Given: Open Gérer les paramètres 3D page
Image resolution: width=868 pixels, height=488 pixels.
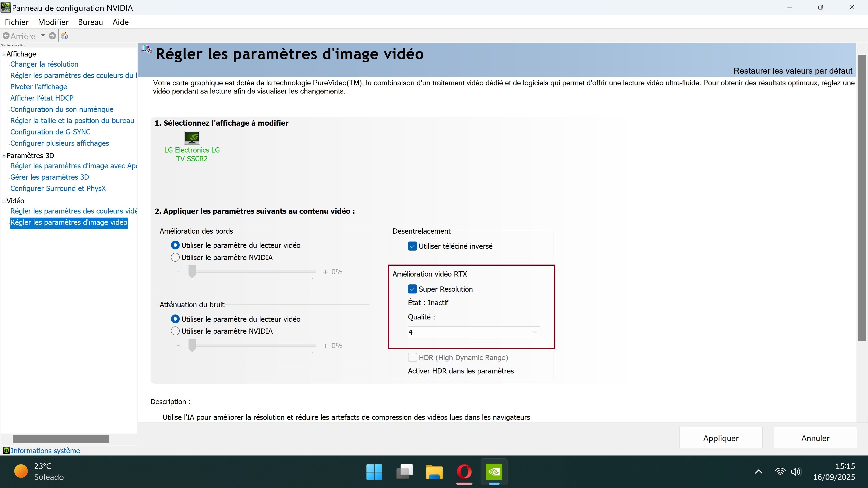Looking at the screenshot, I should click(50, 177).
